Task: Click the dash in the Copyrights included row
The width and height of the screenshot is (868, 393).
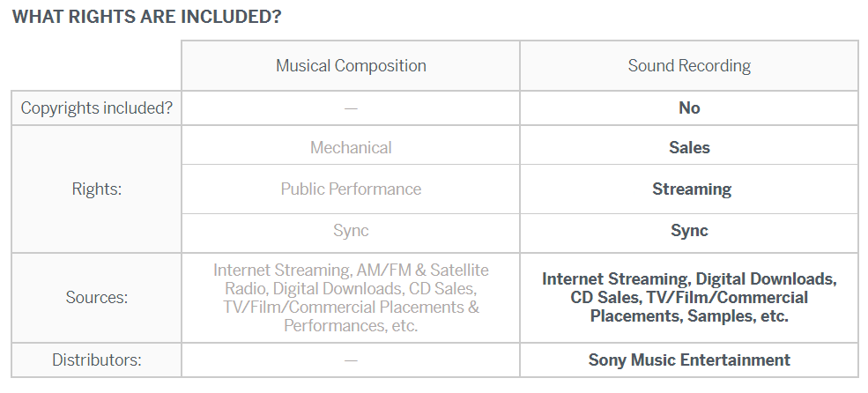Action: pyautogui.click(x=351, y=108)
